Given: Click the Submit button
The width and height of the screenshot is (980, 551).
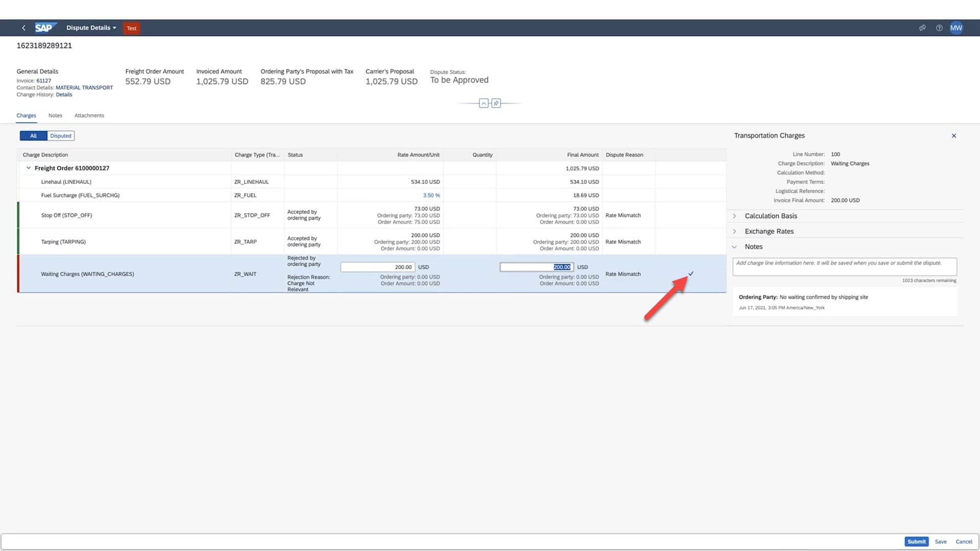Looking at the screenshot, I should tap(916, 542).
